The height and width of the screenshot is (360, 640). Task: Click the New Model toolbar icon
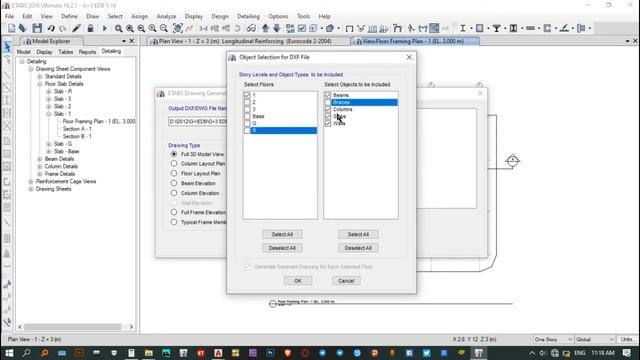[11, 28]
